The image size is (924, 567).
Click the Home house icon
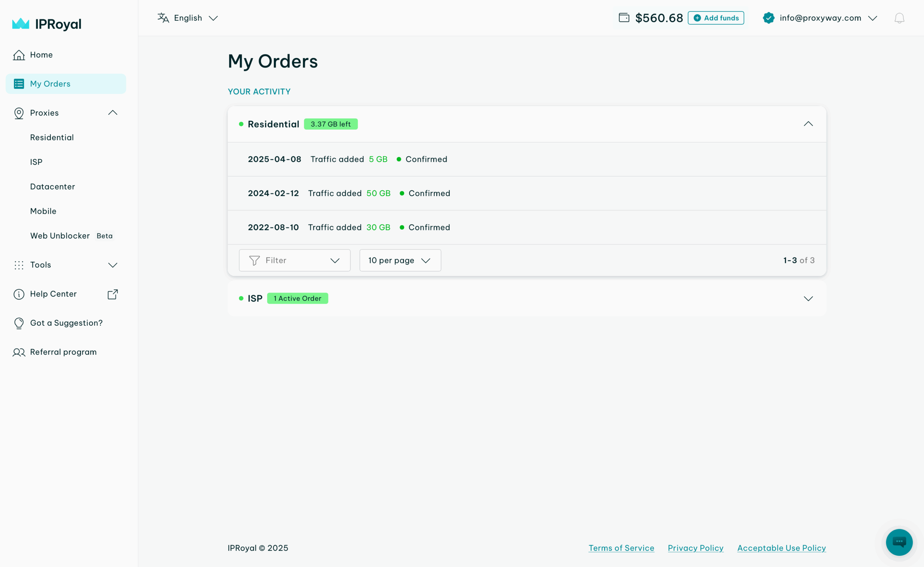pos(19,55)
